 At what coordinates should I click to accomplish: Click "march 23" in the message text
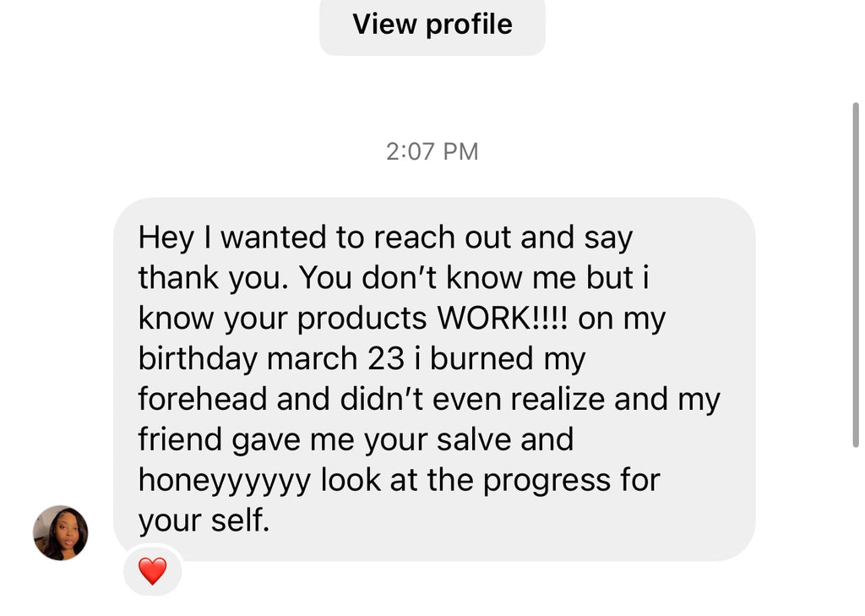pyautogui.click(x=324, y=359)
